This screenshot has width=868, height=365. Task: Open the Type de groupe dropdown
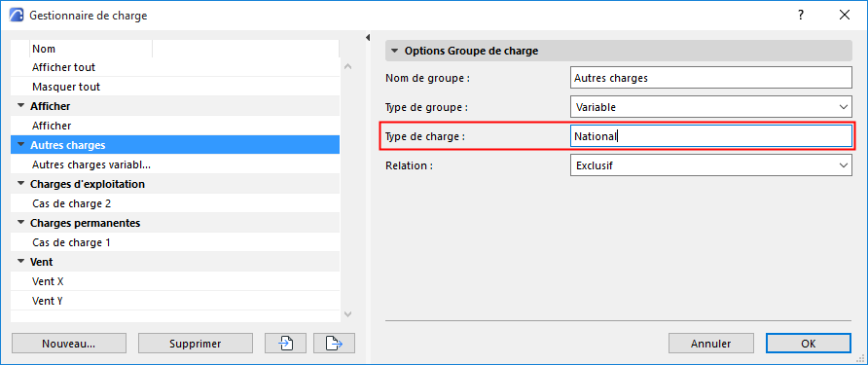pyautogui.click(x=710, y=107)
